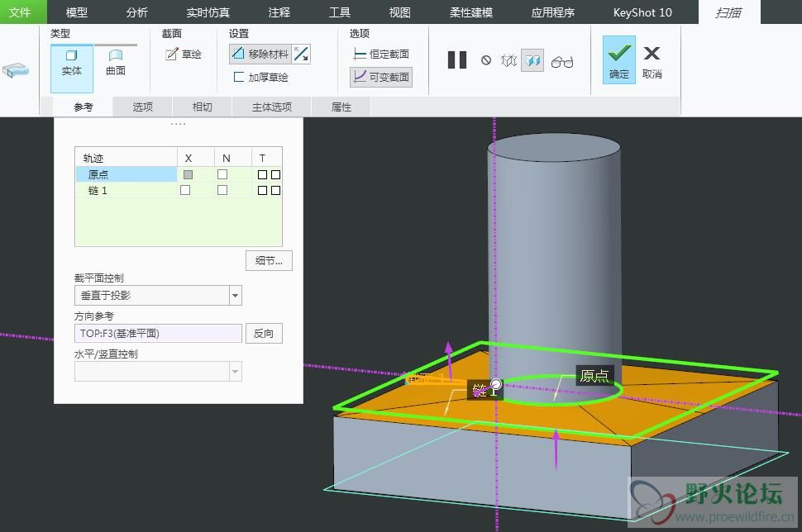Image resolution: width=802 pixels, height=532 pixels.
Task: Open the 属性 properties panel tab
Action: pos(341,107)
